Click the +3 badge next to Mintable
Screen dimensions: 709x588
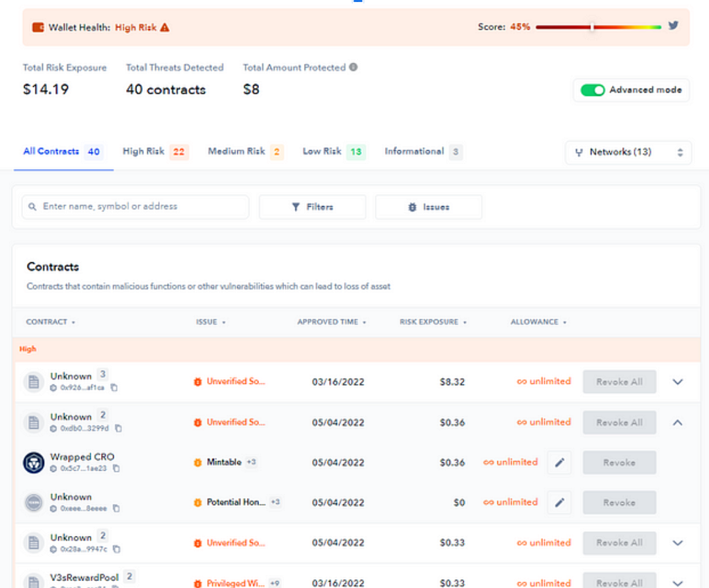[x=251, y=462]
